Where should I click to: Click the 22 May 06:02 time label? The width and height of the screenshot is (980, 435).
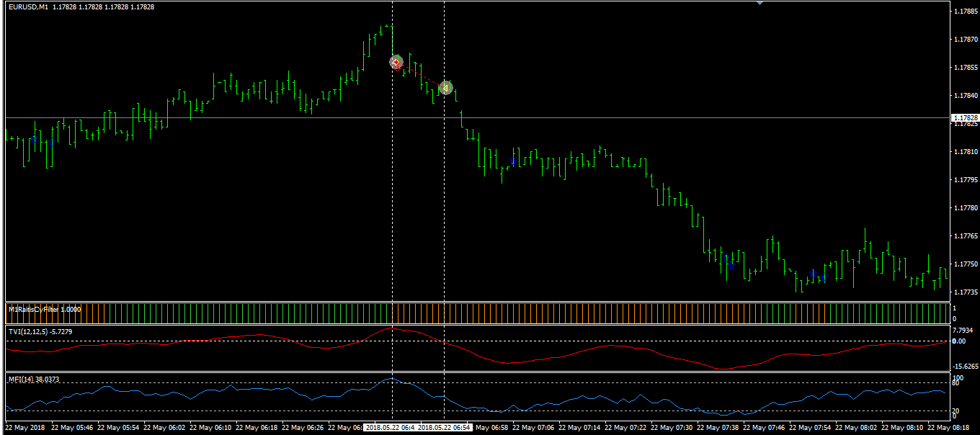(x=164, y=428)
